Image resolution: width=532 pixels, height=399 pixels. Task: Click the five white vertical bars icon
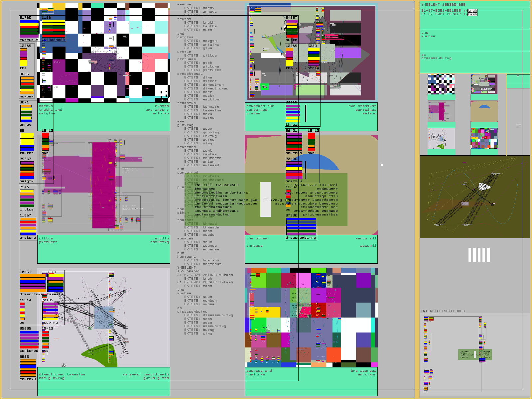point(479,255)
